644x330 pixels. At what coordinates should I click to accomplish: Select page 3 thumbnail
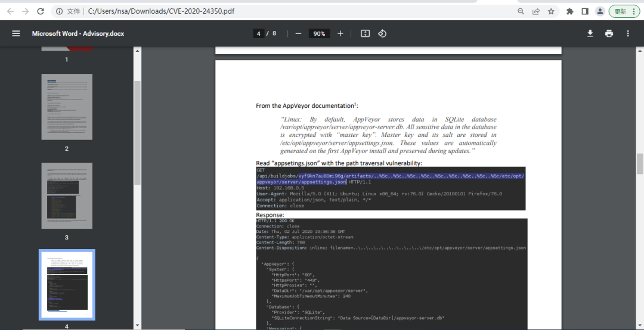[x=67, y=196]
